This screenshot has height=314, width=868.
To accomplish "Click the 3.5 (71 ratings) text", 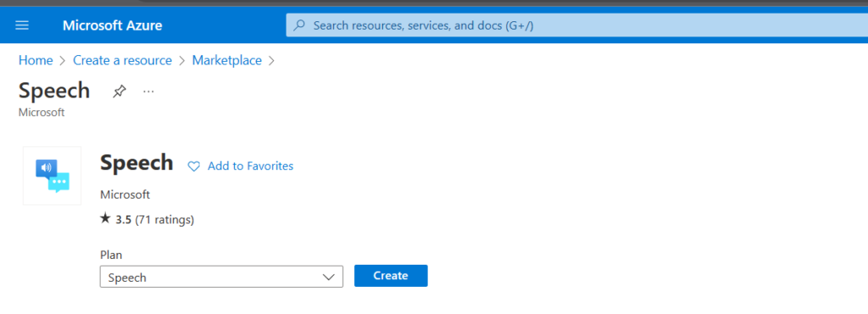I will tap(155, 220).
